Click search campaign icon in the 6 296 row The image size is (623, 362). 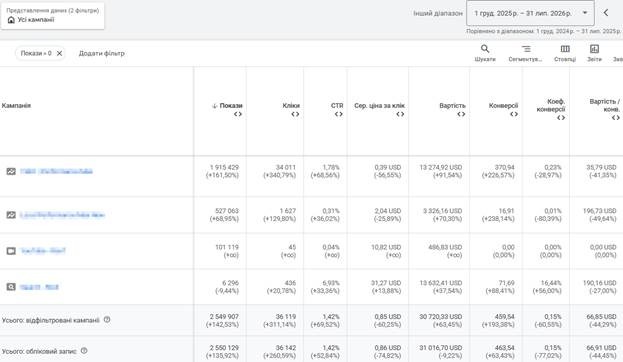click(x=11, y=287)
